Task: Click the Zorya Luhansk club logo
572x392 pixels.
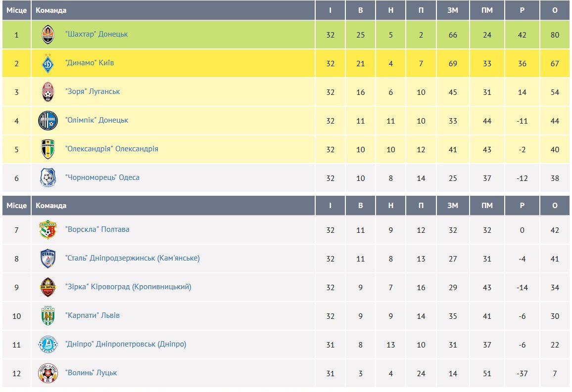Action: point(48,92)
